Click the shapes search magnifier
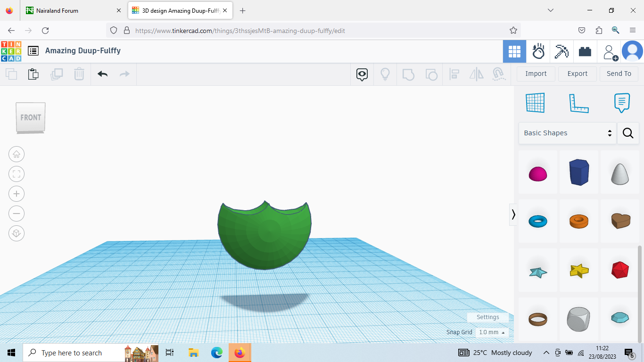 628,133
